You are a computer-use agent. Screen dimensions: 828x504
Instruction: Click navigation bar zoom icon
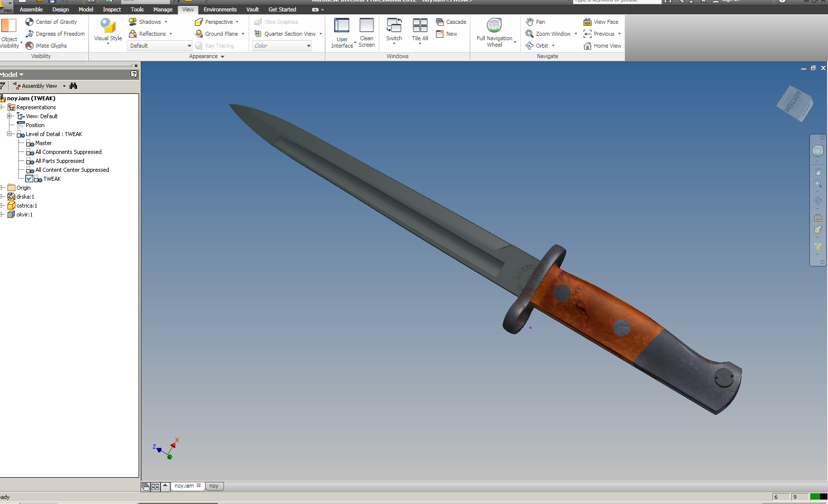point(818,184)
